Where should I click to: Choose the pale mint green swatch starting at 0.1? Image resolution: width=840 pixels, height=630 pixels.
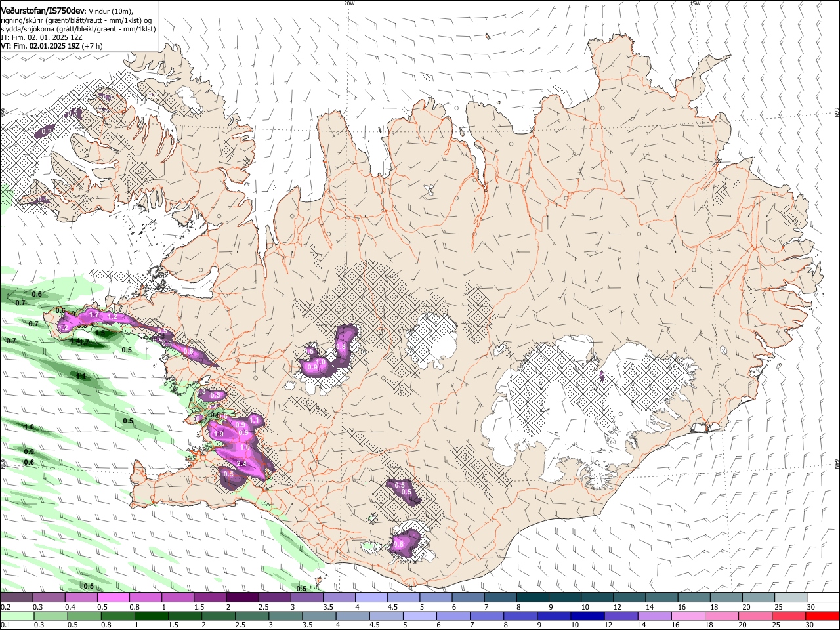(17, 616)
